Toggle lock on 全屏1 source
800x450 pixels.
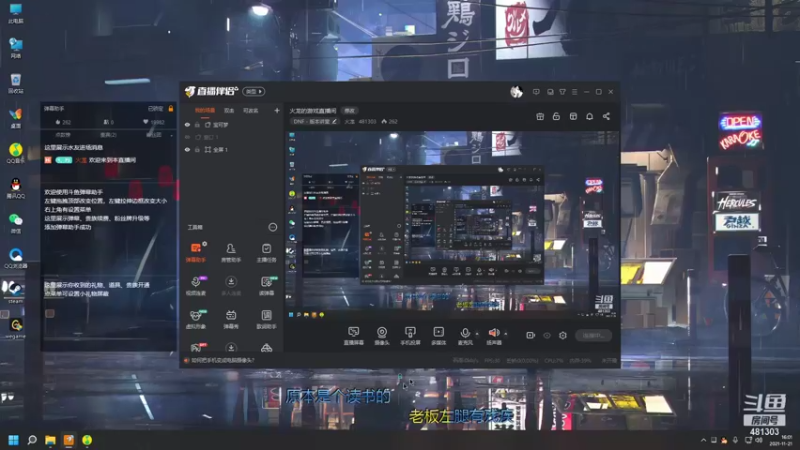pos(197,149)
